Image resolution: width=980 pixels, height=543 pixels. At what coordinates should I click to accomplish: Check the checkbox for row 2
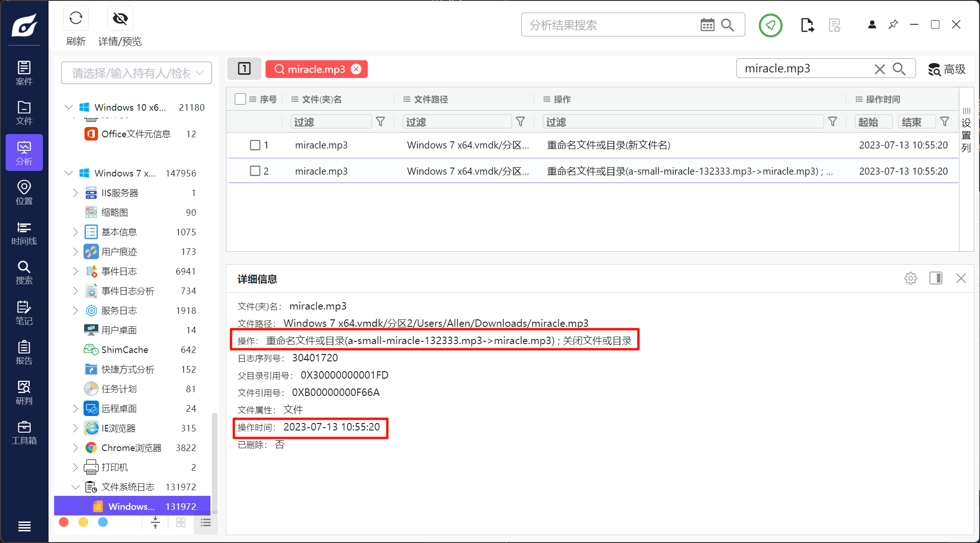[255, 171]
